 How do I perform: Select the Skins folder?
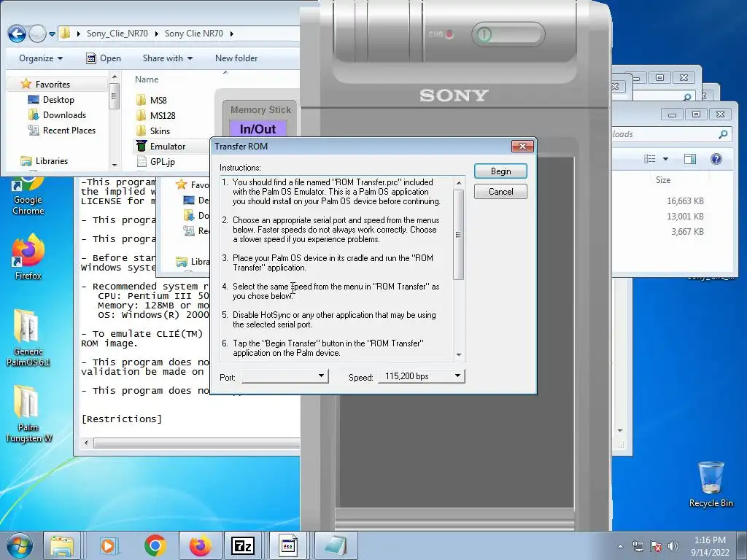click(x=160, y=131)
